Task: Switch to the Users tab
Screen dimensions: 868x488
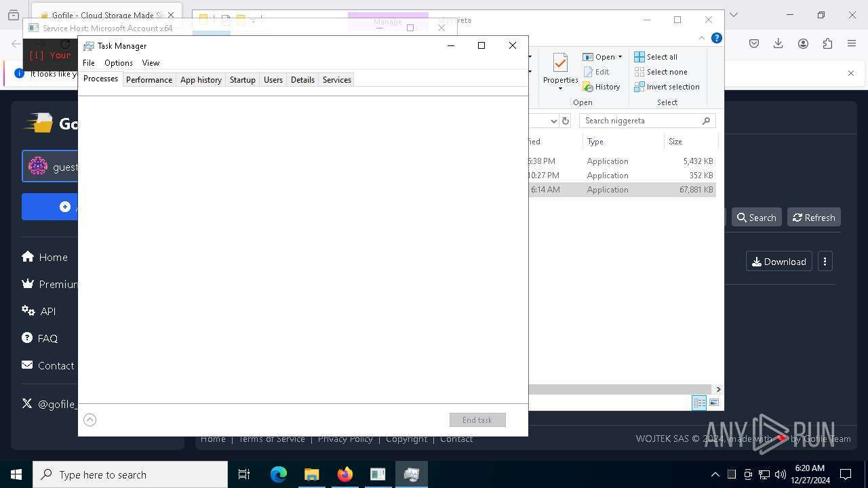Action: click(x=273, y=79)
